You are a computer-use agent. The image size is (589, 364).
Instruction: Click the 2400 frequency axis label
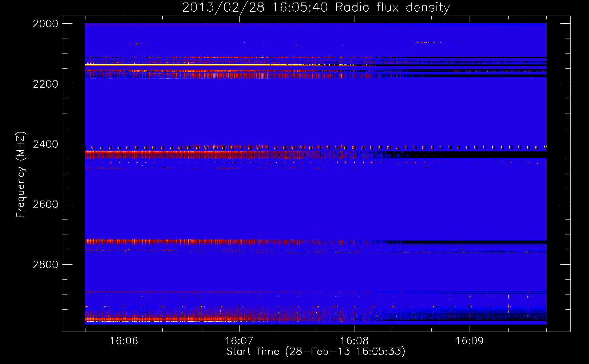pyautogui.click(x=46, y=144)
